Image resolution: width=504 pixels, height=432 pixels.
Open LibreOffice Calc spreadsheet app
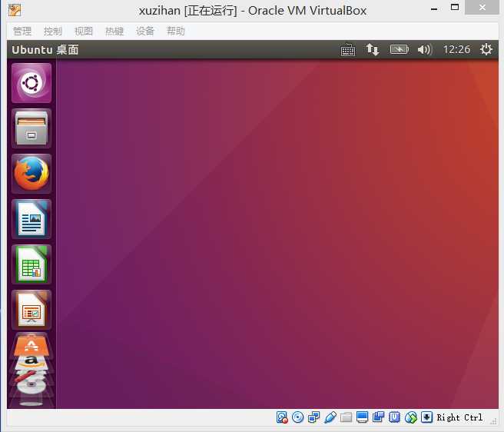[x=31, y=264]
